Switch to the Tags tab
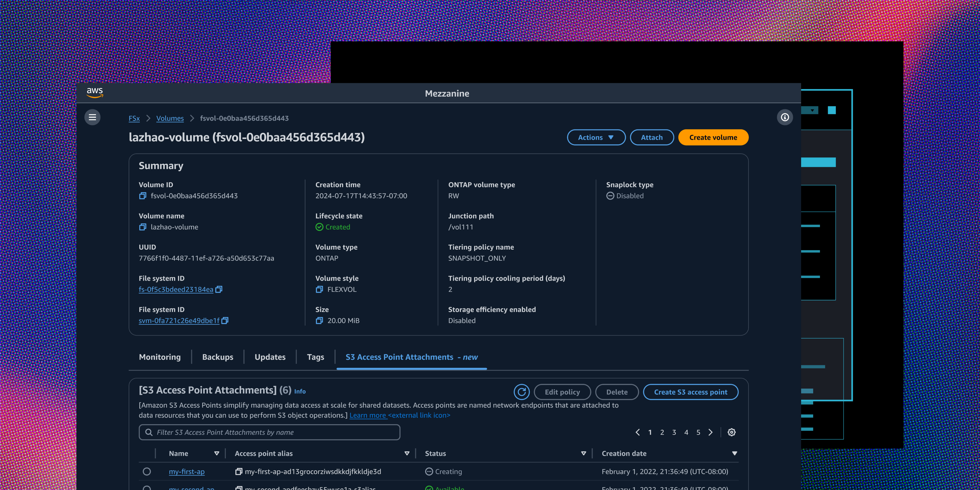 [x=315, y=357]
